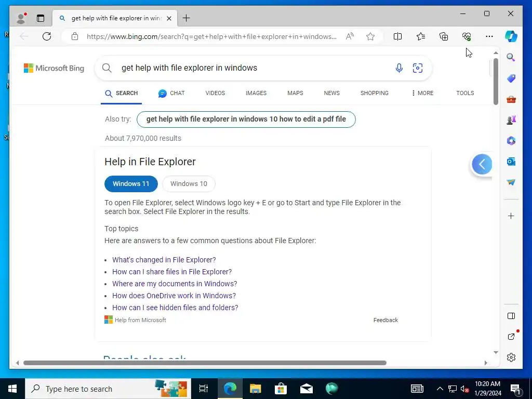Switch to the SHOPPING tab
The height and width of the screenshot is (399, 532).
coord(375,93)
